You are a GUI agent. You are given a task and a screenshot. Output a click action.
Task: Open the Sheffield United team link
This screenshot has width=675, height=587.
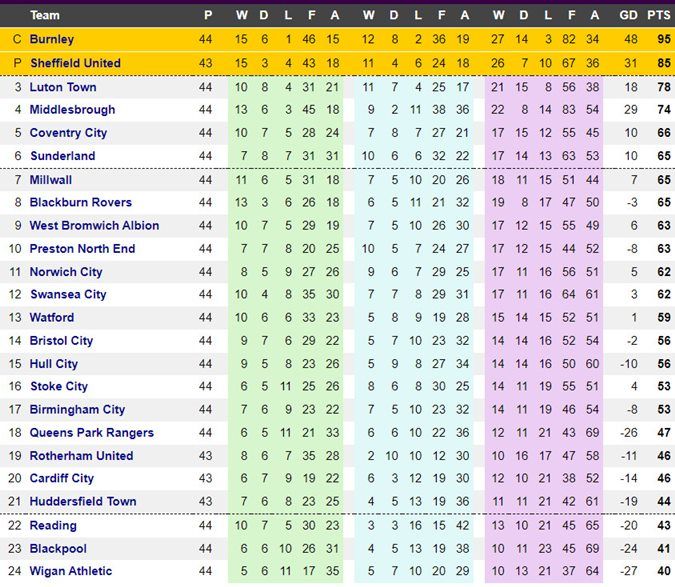coord(75,63)
